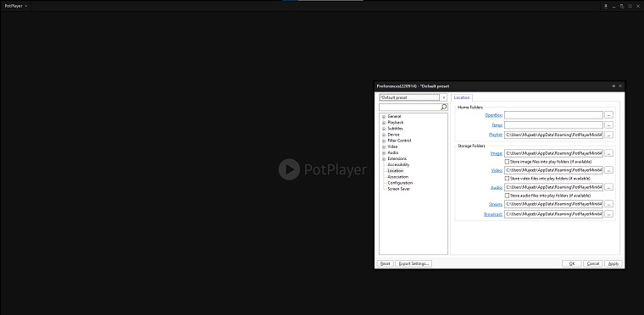The width and height of the screenshot is (644, 315).
Task: Focus the Image path input field
Action: 553,153
